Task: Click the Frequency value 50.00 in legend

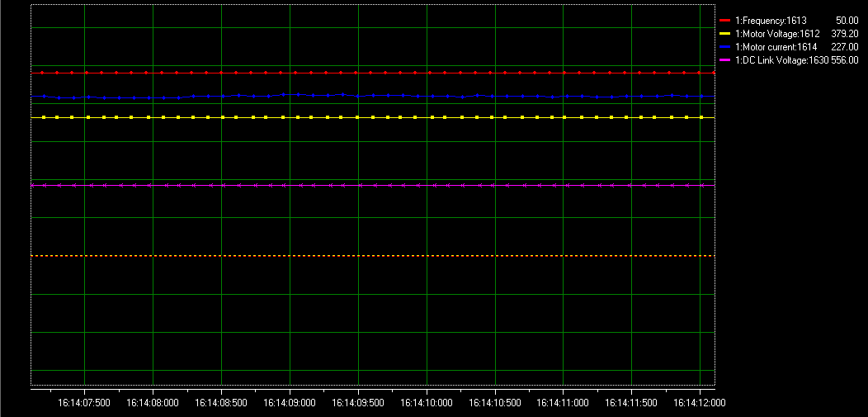Action: tap(847, 20)
